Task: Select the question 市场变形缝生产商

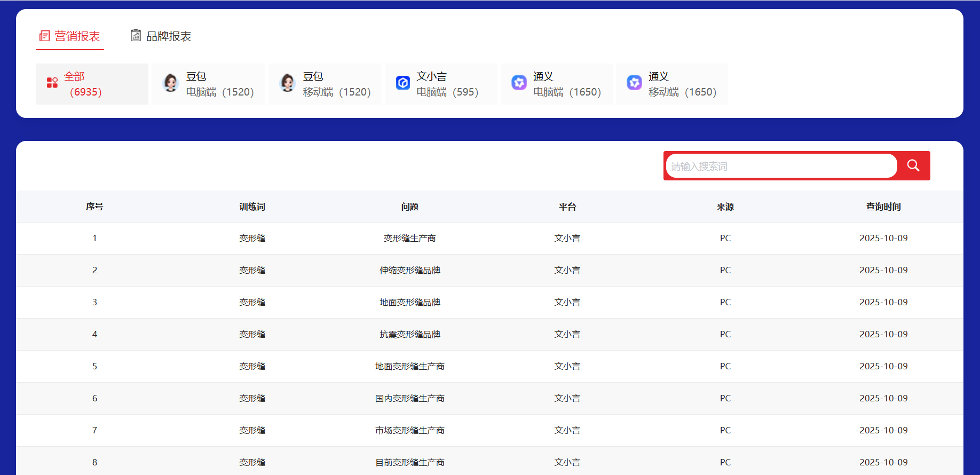Action: pos(410,430)
